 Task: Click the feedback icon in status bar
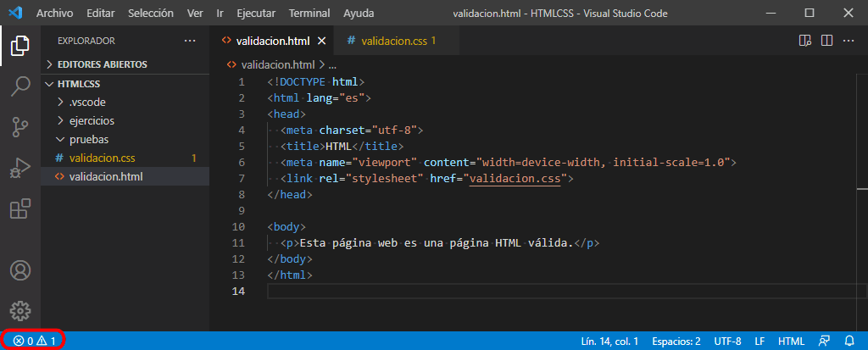click(x=824, y=341)
